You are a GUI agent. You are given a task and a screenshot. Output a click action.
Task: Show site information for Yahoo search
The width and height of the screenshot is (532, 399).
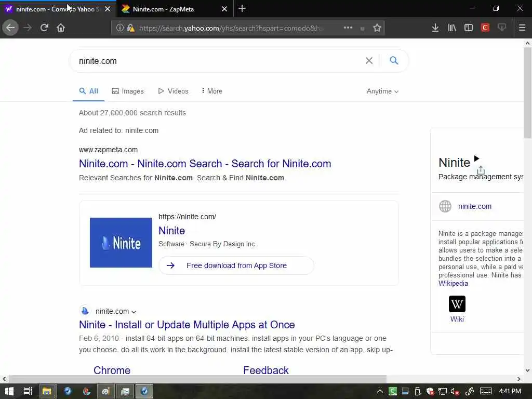tap(119, 28)
